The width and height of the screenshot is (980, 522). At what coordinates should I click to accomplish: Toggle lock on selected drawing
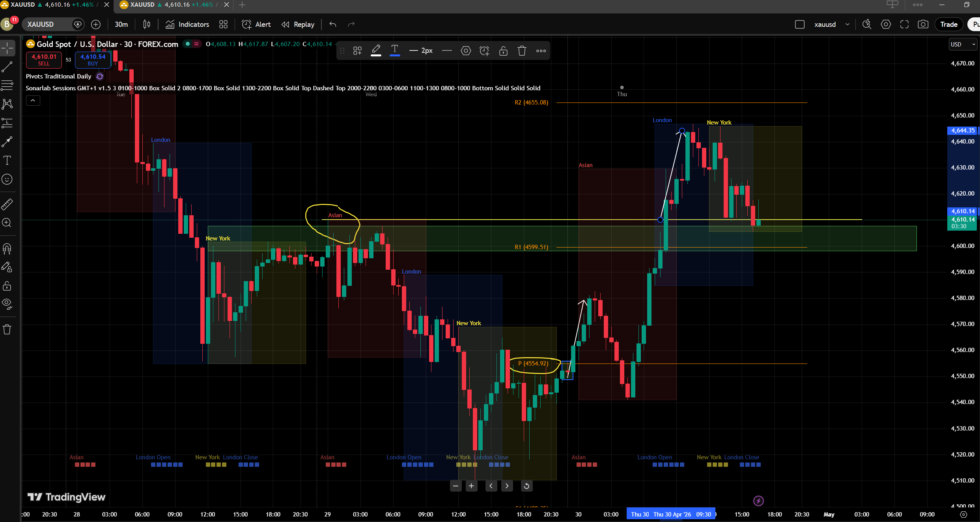(503, 51)
